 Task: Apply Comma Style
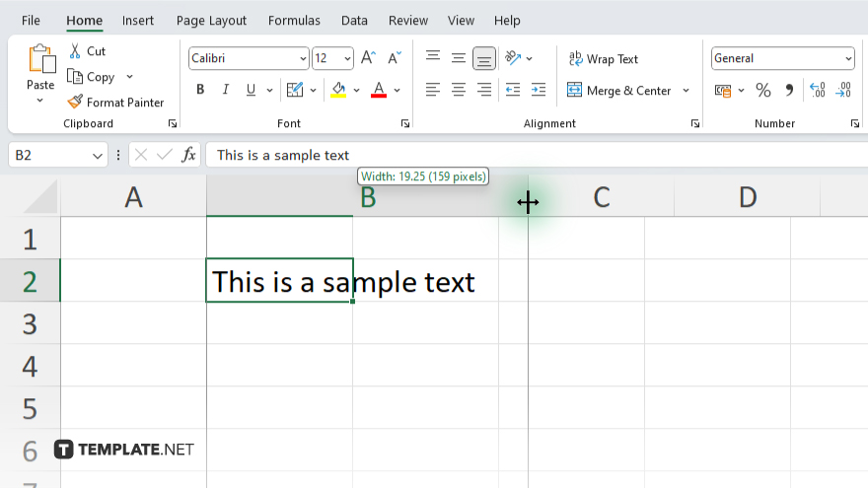pos(789,90)
